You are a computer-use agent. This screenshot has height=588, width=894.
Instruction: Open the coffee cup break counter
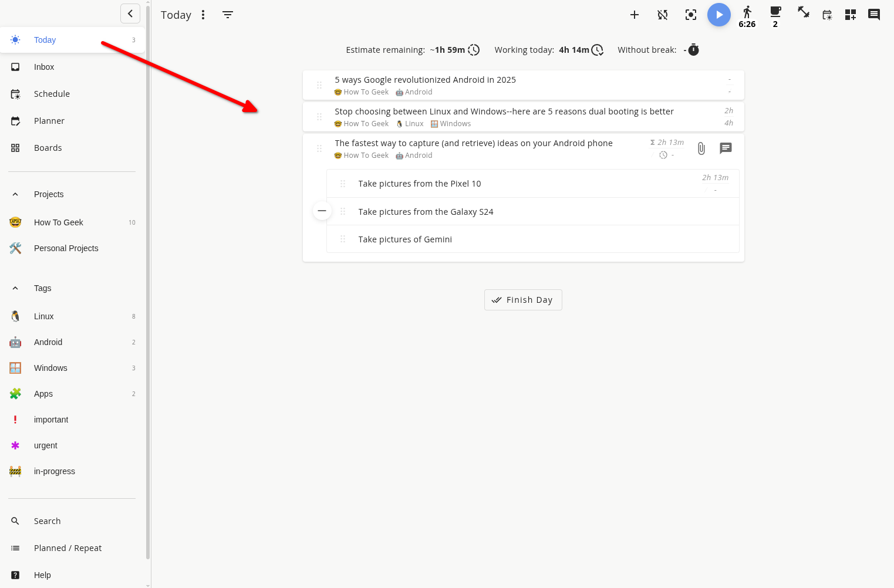point(775,16)
